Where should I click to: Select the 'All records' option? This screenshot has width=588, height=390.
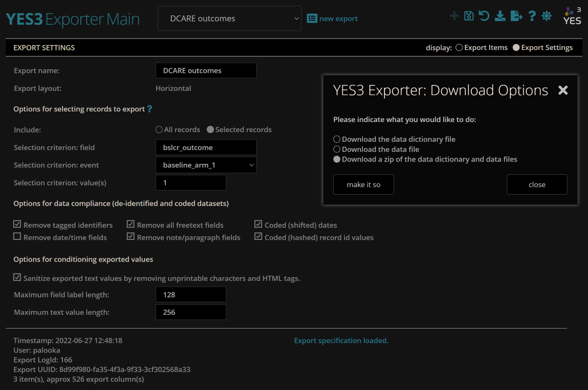coord(158,129)
